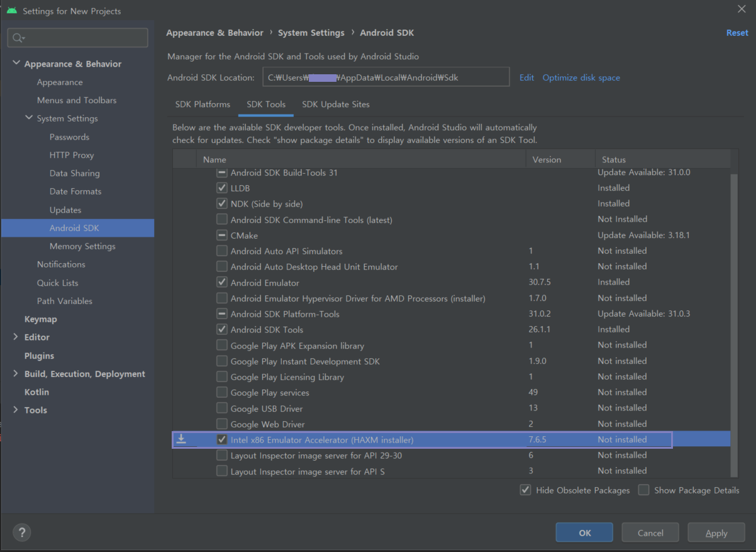Click the OK button
Viewport: 756px width, 552px height.
coord(584,532)
